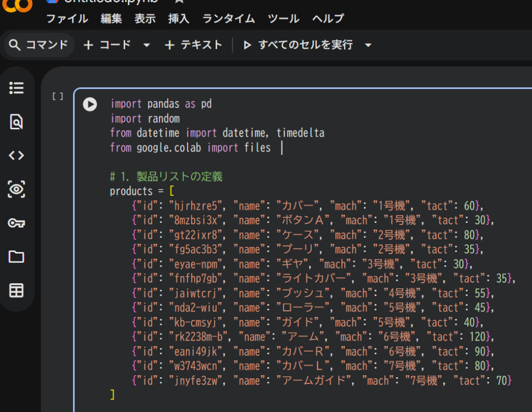Image resolution: width=532 pixels, height=412 pixels.
Task: Open the variable inspector eye icon
Action: tap(17, 189)
